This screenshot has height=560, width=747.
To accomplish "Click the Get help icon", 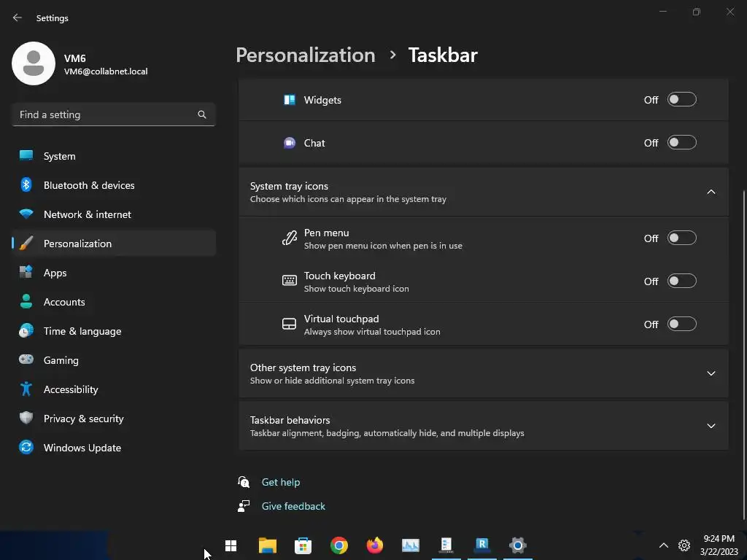I will 244,482.
